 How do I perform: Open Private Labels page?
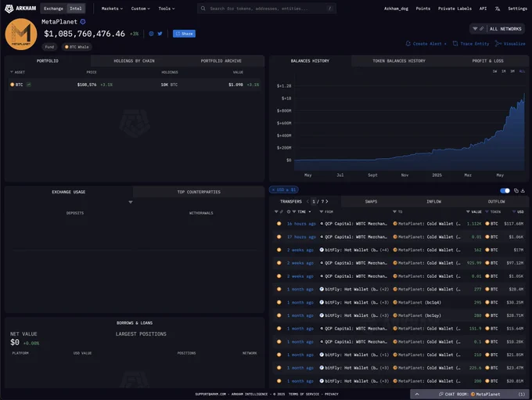coord(455,9)
